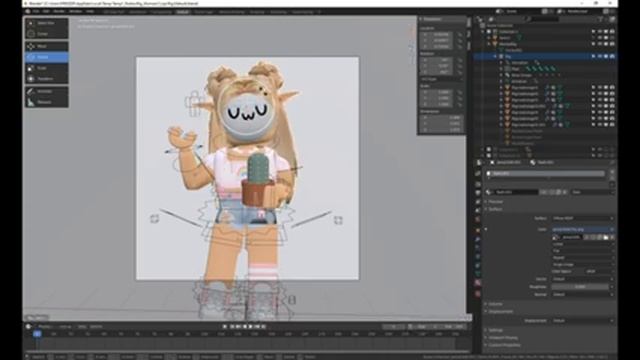
Task: Expand the Settings panel
Action: tap(496, 330)
